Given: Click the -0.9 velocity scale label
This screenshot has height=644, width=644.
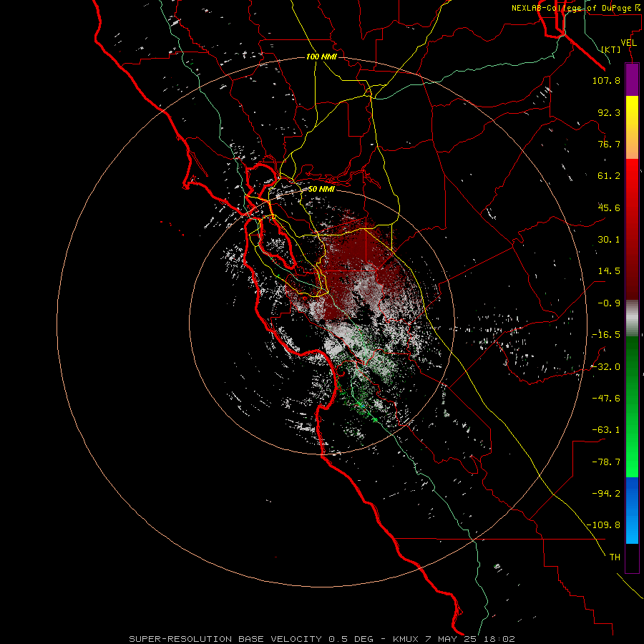Looking at the screenshot, I should [x=609, y=303].
